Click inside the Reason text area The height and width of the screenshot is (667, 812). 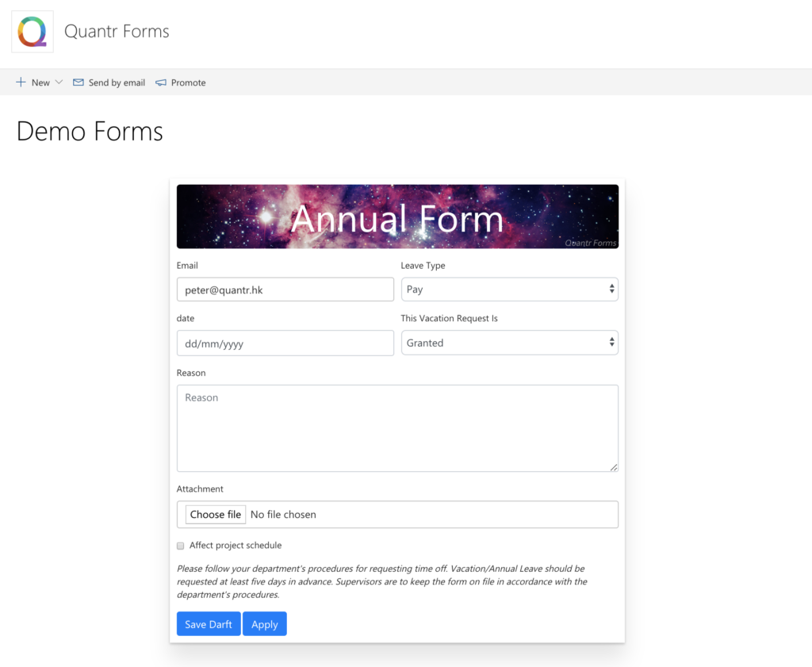pos(397,428)
